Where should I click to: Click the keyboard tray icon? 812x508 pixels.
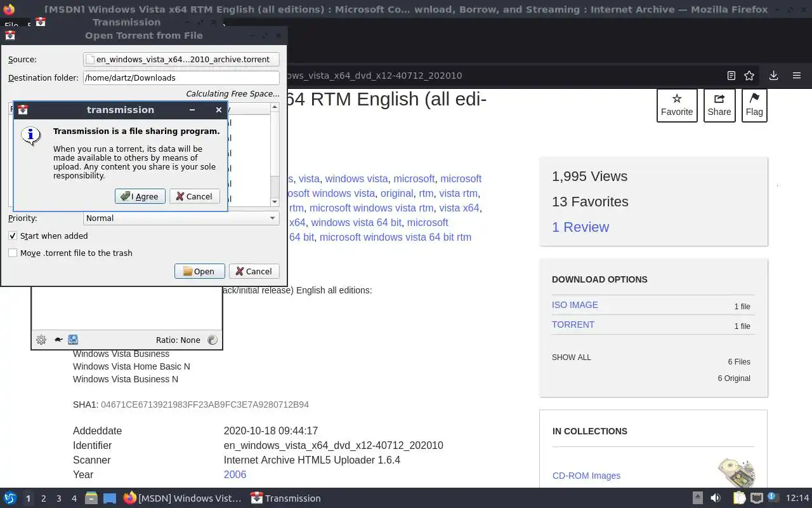tap(756, 498)
